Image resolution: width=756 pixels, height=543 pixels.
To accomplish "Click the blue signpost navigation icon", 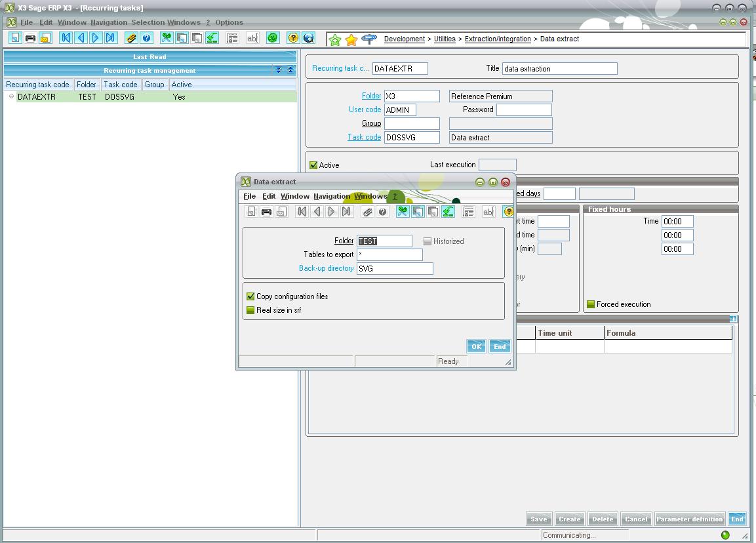I will point(369,39).
